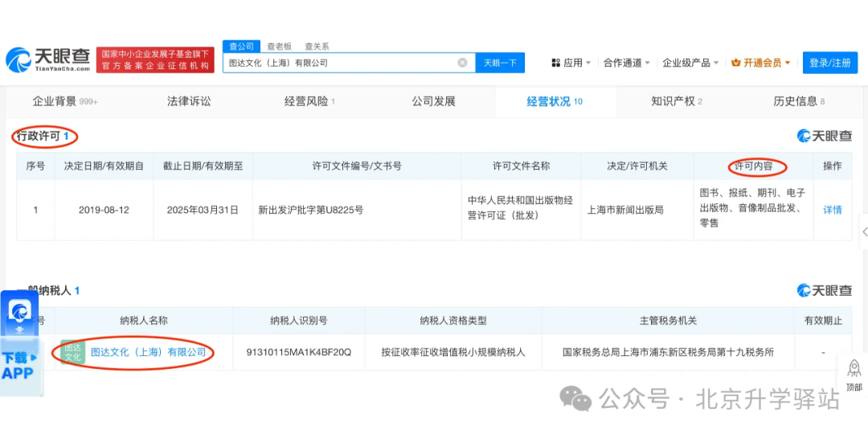Expand the right-side collapse arrow

click(864, 232)
